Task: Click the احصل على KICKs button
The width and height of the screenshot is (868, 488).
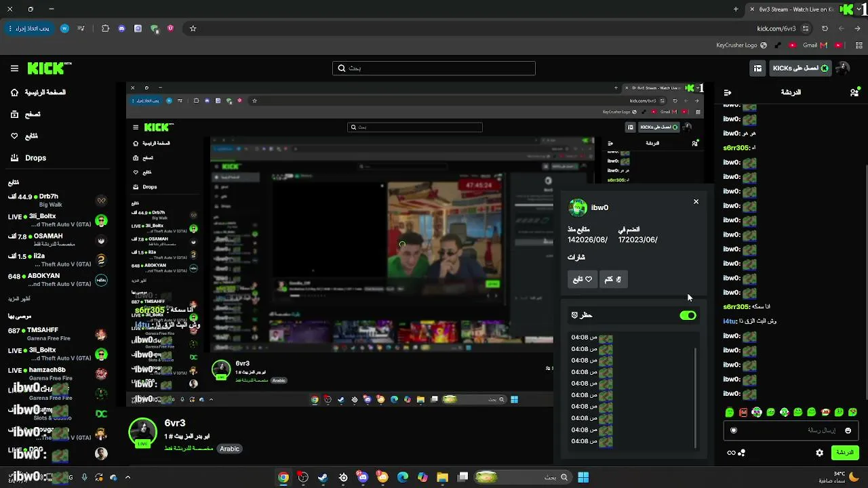Action: click(x=801, y=68)
